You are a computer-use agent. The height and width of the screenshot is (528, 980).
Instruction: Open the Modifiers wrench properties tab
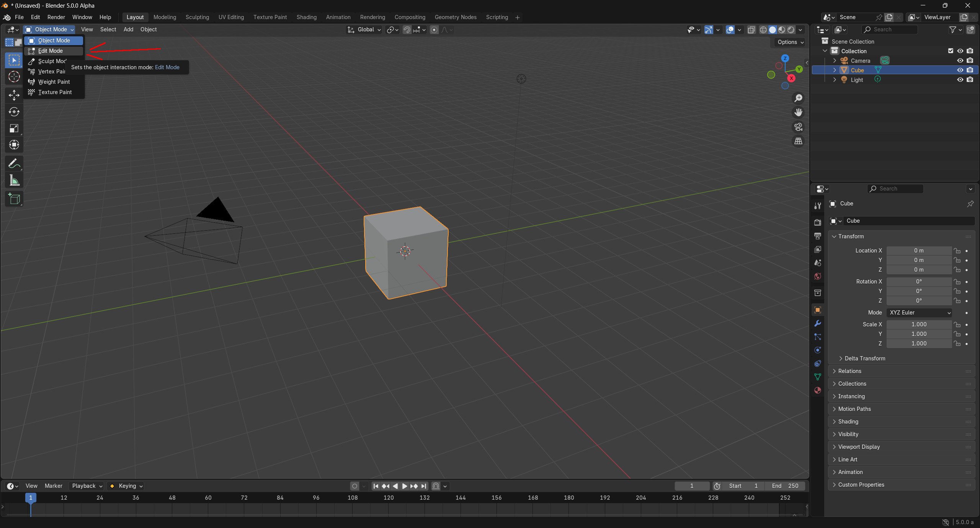pos(818,324)
